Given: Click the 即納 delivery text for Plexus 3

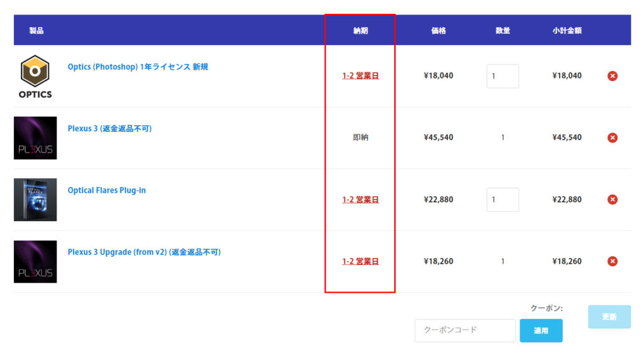Looking at the screenshot, I should coord(360,138).
